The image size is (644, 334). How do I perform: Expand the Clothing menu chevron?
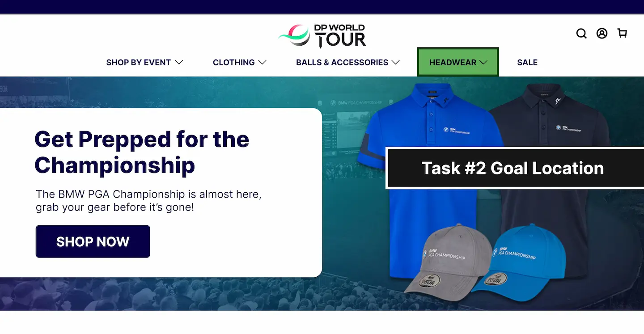coord(263,63)
